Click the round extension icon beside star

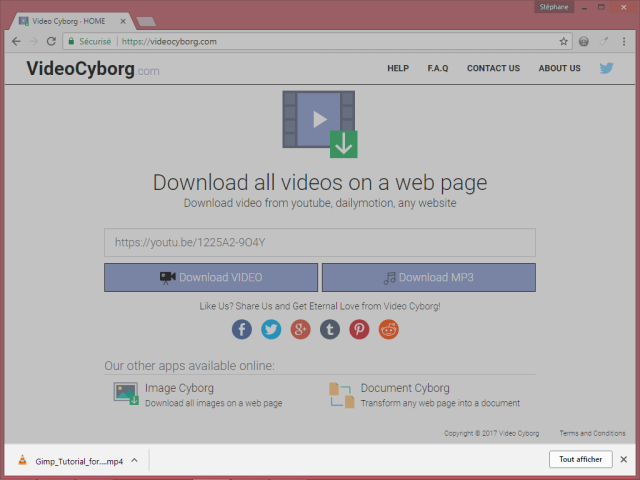click(584, 41)
